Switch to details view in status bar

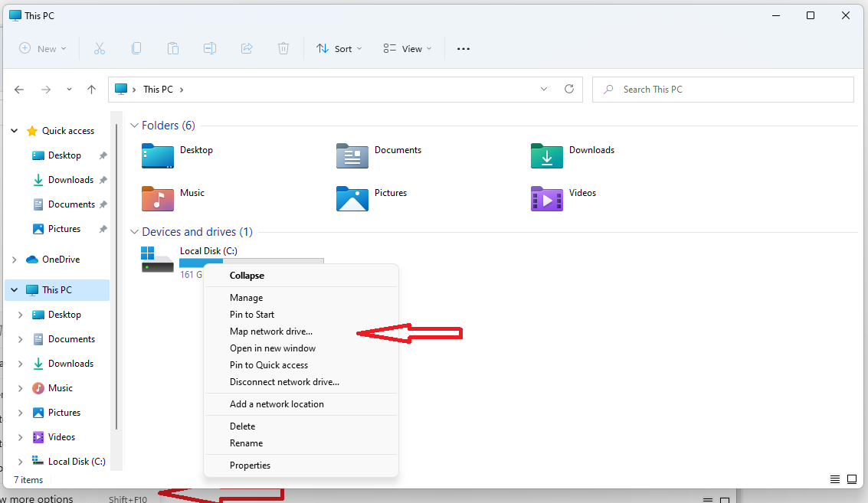835,479
